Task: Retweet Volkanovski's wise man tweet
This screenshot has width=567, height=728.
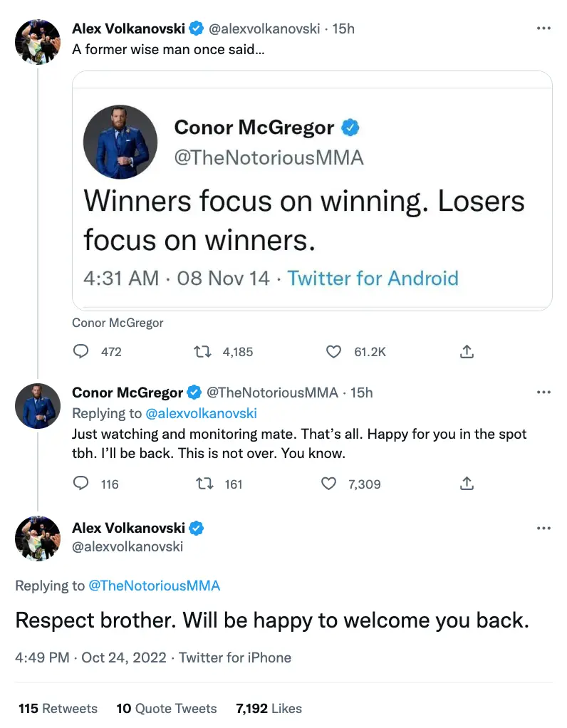Action: (x=204, y=352)
